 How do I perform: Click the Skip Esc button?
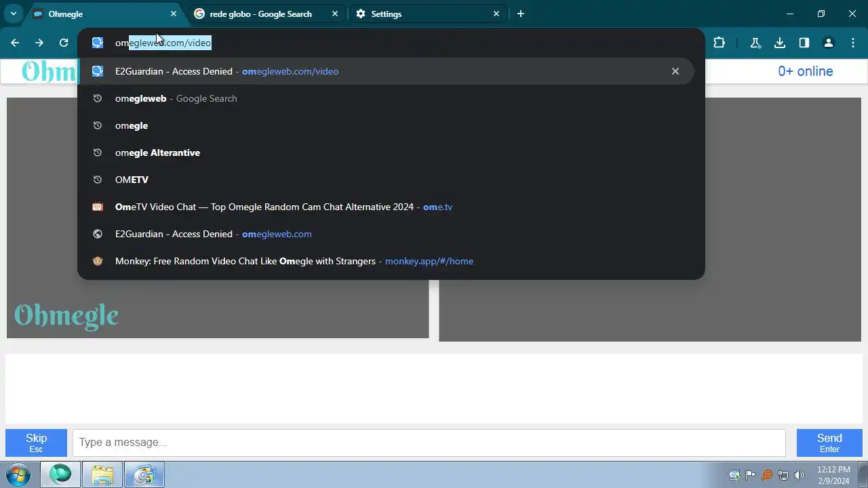36,443
